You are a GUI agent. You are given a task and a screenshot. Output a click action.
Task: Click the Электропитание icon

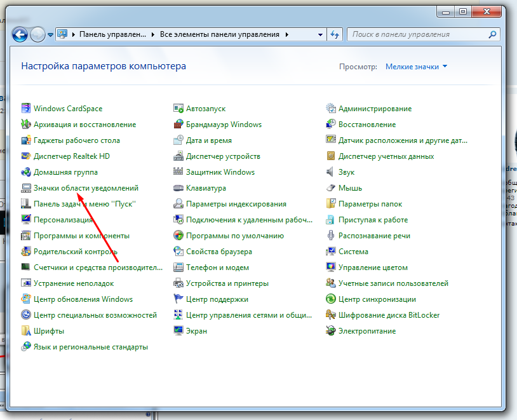coord(331,330)
